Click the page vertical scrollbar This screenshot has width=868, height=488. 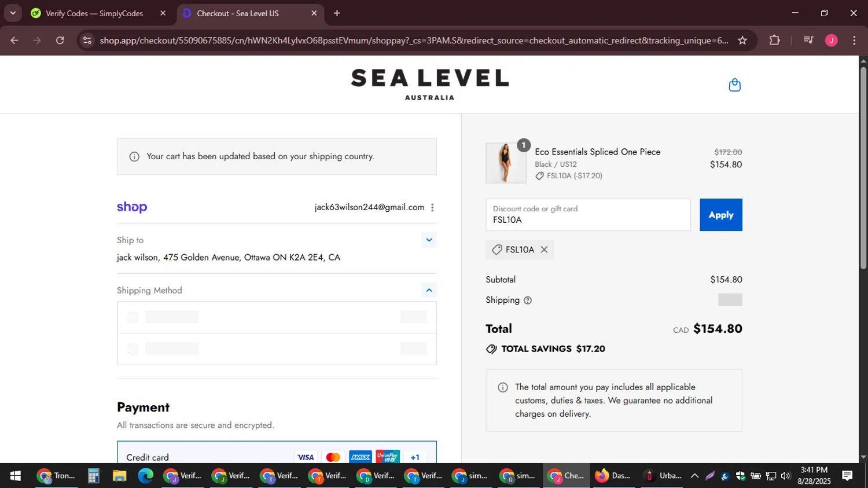tap(863, 168)
